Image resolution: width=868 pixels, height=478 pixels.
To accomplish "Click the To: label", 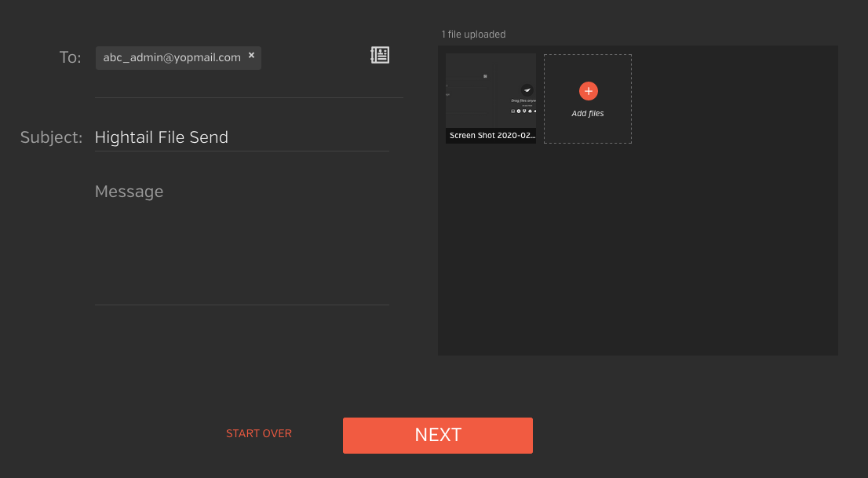I will coord(71,57).
